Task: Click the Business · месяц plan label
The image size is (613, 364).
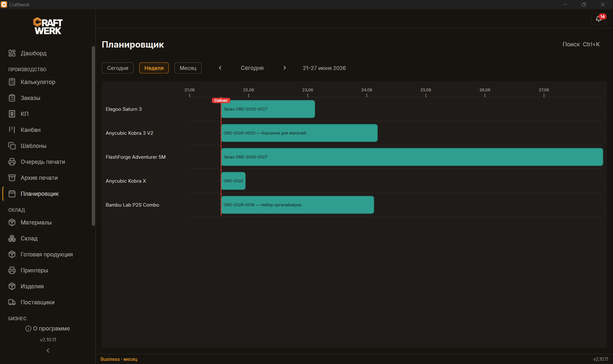Action: pos(119,359)
